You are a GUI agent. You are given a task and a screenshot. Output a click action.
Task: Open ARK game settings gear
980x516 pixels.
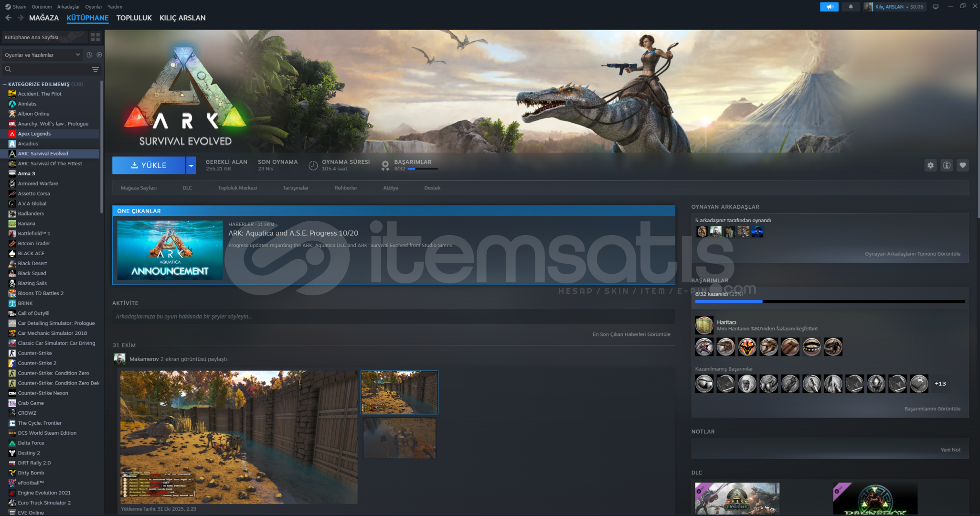click(930, 165)
